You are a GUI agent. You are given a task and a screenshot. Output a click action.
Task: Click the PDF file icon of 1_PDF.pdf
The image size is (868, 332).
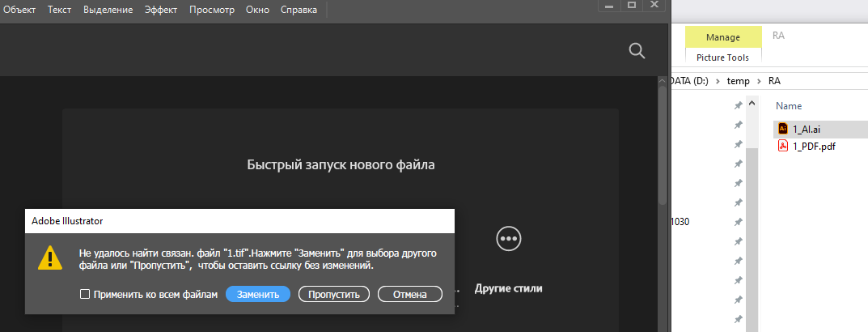[x=782, y=146]
